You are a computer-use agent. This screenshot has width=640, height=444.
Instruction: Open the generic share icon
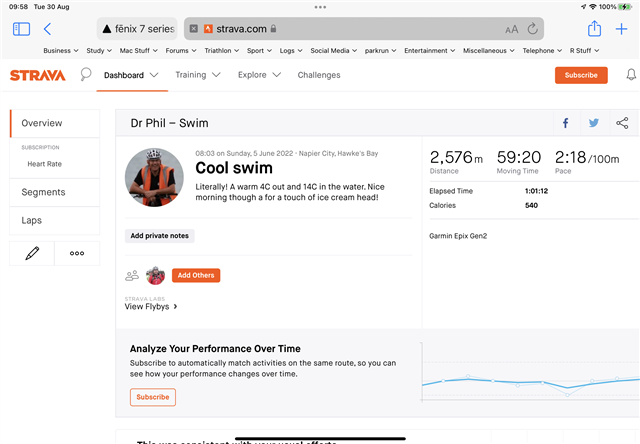pos(622,123)
